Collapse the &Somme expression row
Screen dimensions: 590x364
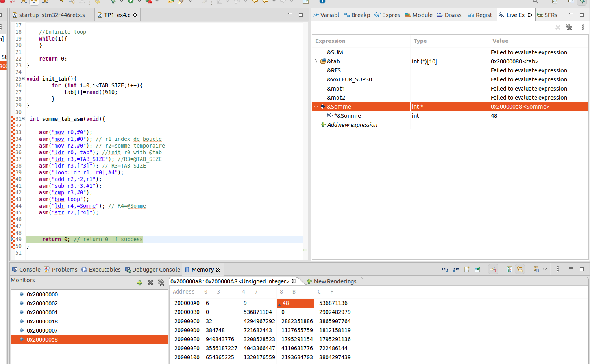(x=316, y=107)
